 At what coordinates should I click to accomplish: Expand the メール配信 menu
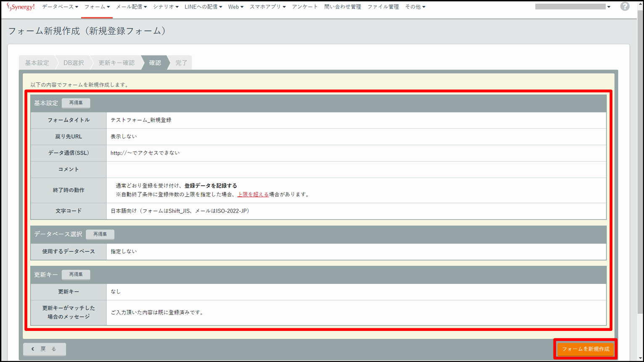pyautogui.click(x=131, y=7)
